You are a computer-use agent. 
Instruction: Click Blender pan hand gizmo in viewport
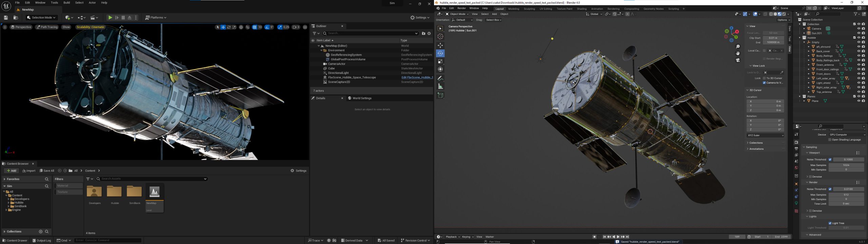click(x=738, y=53)
